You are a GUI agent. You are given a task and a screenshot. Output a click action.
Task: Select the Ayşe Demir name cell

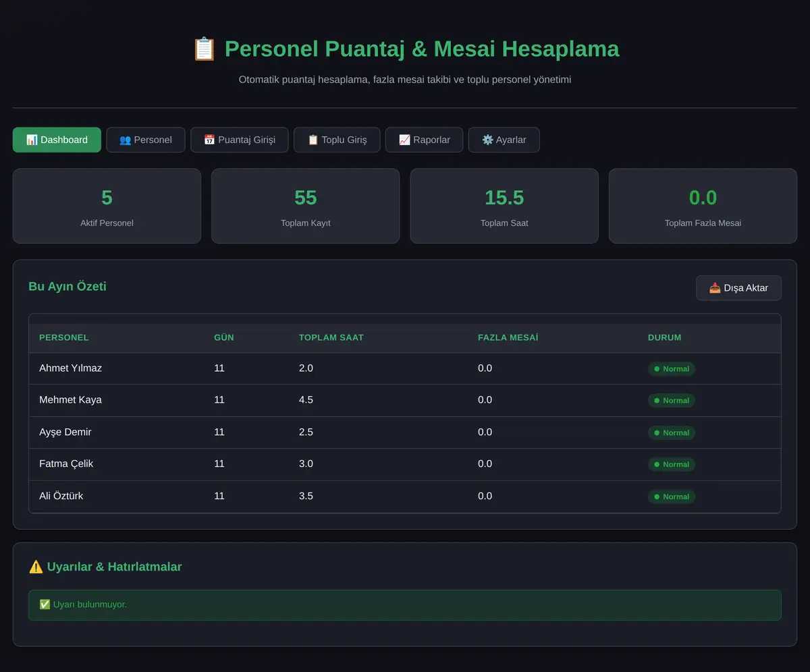[x=65, y=432]
